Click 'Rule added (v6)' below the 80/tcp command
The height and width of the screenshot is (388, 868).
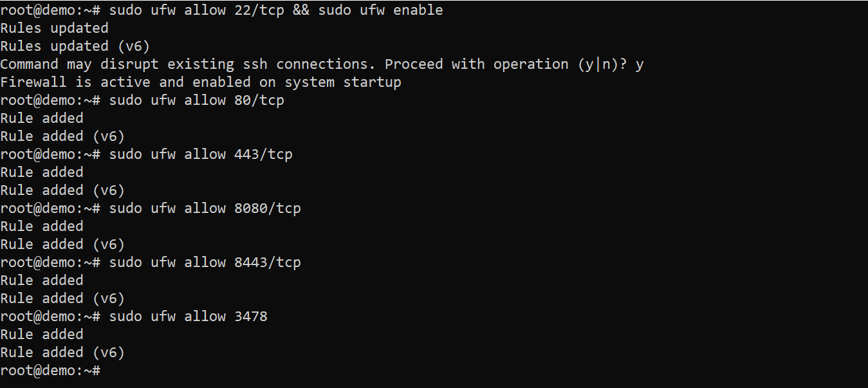(x=62, y=136)
